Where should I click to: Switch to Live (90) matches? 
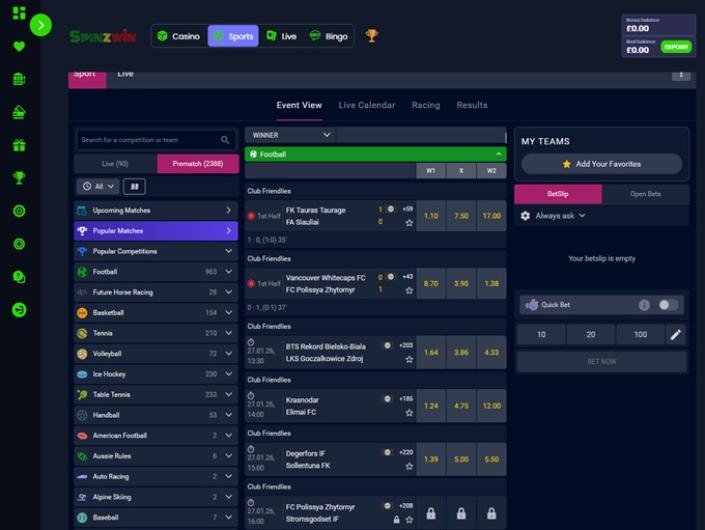point(115,163)
